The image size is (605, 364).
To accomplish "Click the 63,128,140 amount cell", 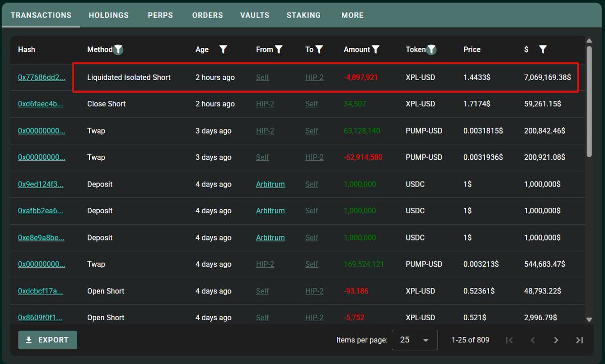I will [x=362, y=131].
